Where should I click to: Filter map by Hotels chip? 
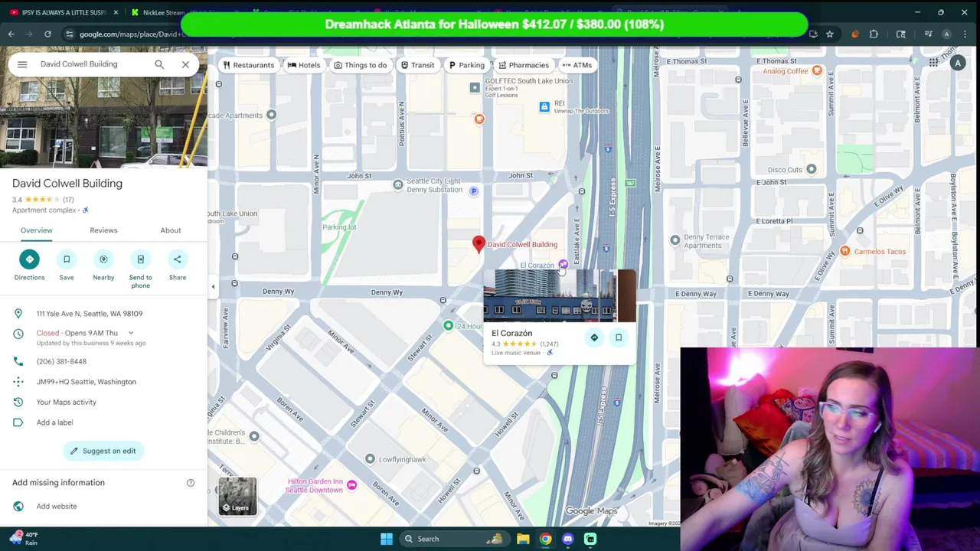coord(304,65)
